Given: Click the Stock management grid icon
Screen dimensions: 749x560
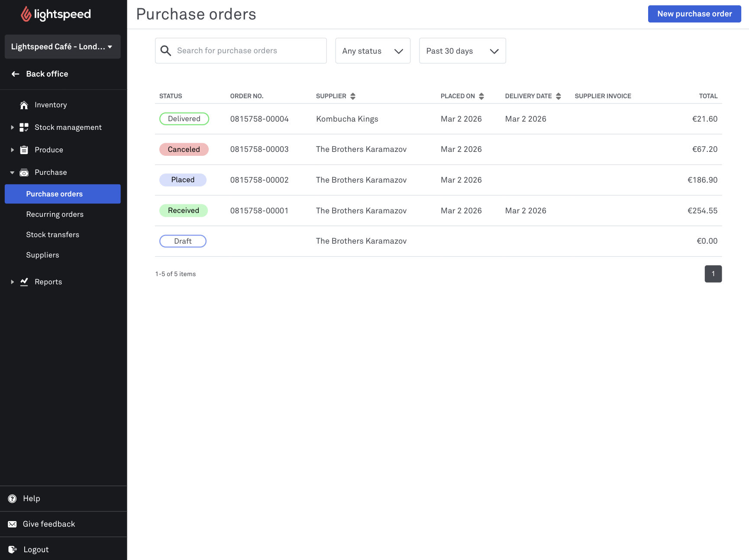Looking at the screenshot, I should (x=24, y=127).
